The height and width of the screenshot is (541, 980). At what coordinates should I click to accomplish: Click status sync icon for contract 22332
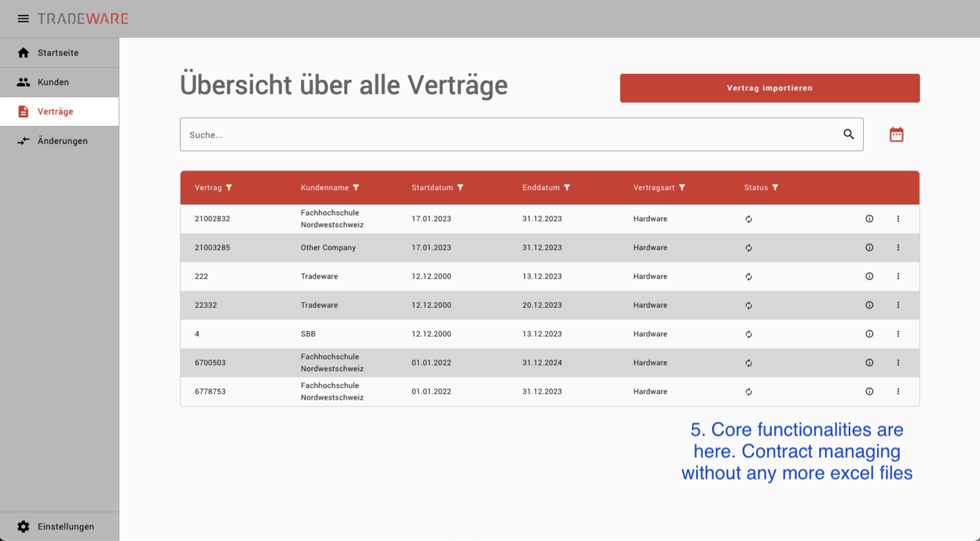click(x=749, y=306)
